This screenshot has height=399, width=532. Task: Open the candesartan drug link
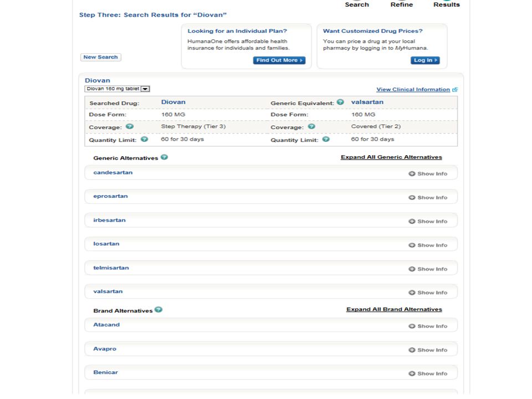coord(113,172)
